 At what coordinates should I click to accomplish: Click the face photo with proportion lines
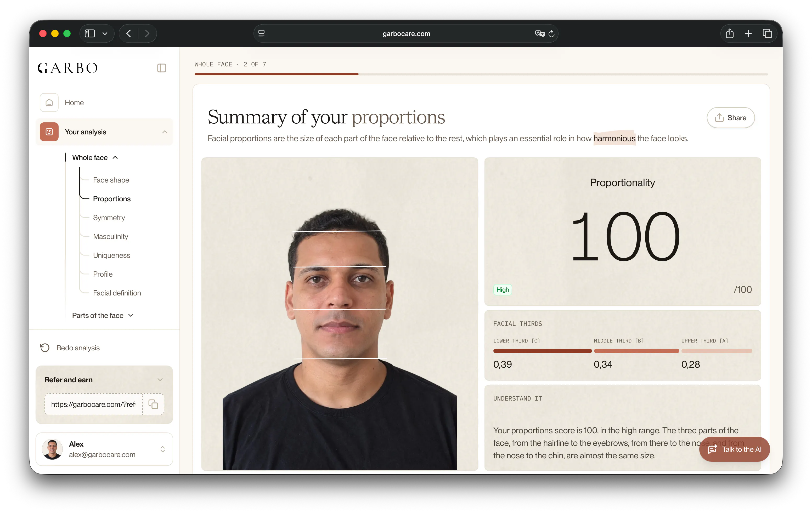pyautogui.click(x=340, y=313)
